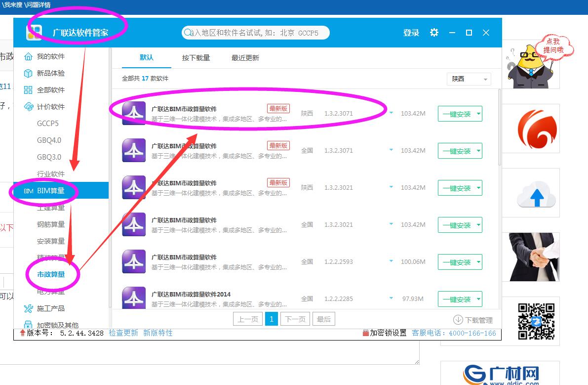Click 一键安装 for 全国 version 1.3.2.3021
The width and height of the screenshot is (588, 385).
point(457,225)
